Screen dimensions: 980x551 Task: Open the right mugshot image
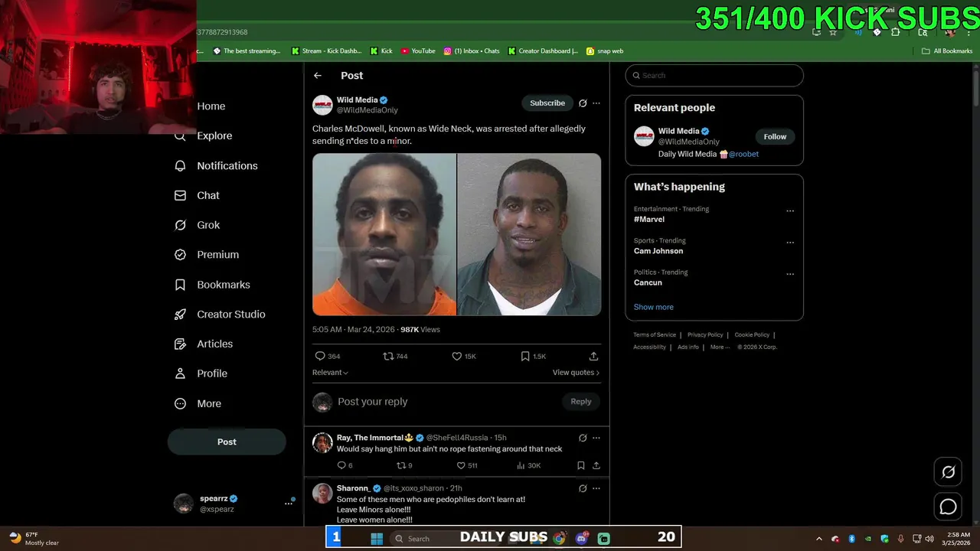pos(529,234)
